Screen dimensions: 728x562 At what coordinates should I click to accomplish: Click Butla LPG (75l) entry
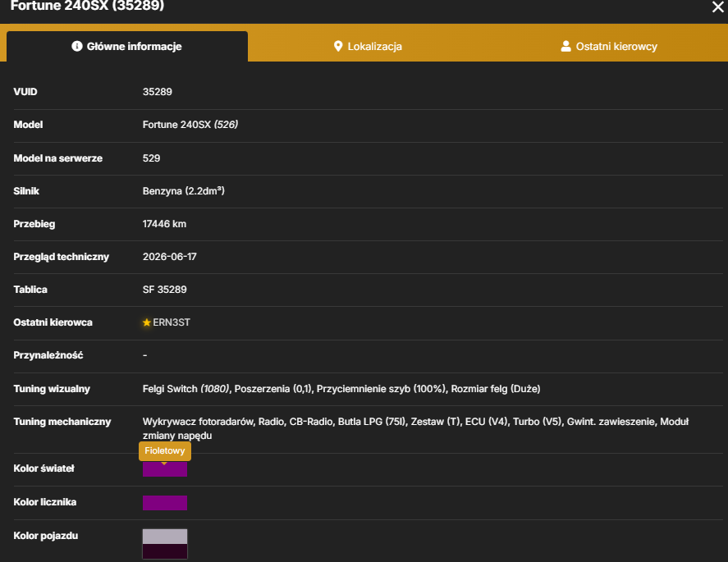[x=372, y=422]
